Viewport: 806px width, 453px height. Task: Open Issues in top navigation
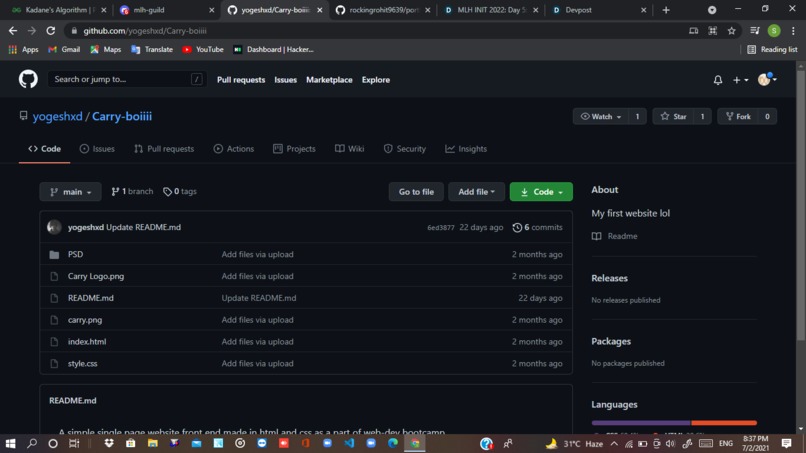pos(285,80)
